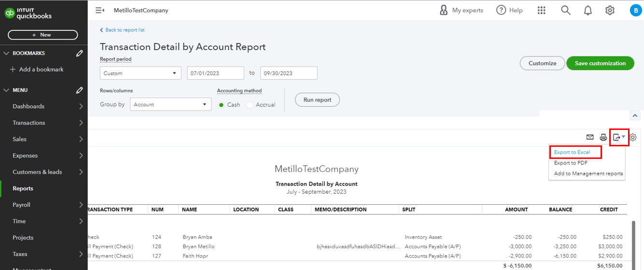Click the start date 07/01/2023 field

[215, 73]
